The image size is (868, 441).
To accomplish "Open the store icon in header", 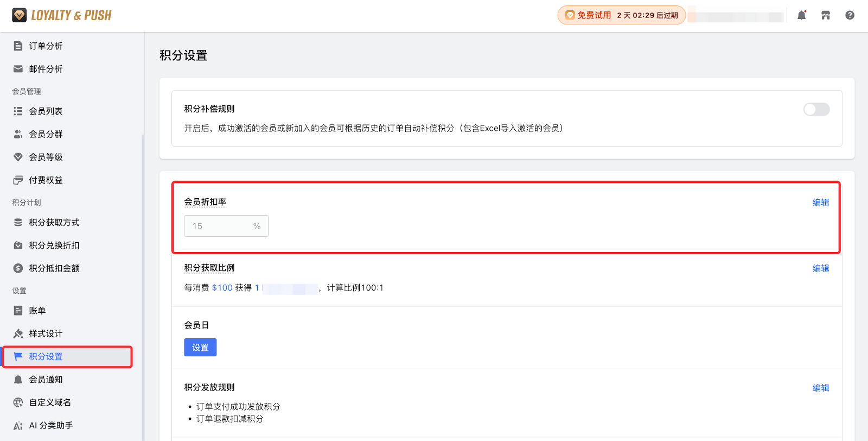I will pos(826,15).
